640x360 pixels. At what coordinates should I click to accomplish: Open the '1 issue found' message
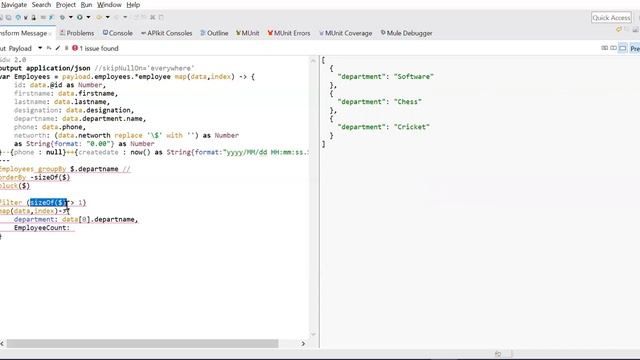[x=99, y=48]
